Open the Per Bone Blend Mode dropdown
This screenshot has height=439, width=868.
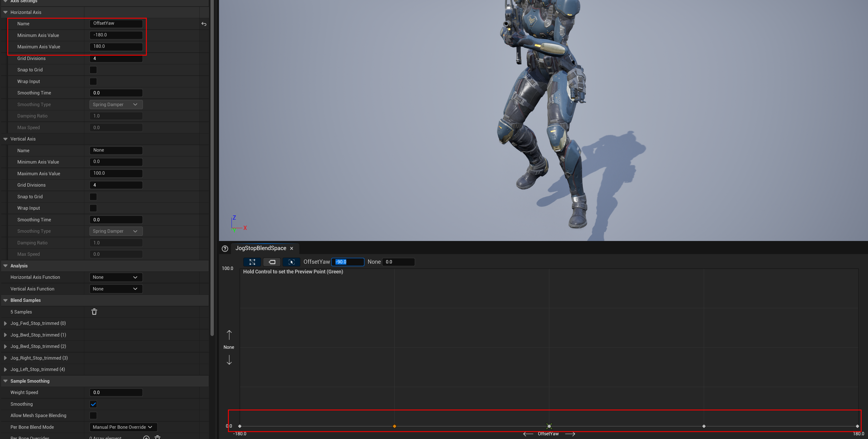tap(123, 427)
